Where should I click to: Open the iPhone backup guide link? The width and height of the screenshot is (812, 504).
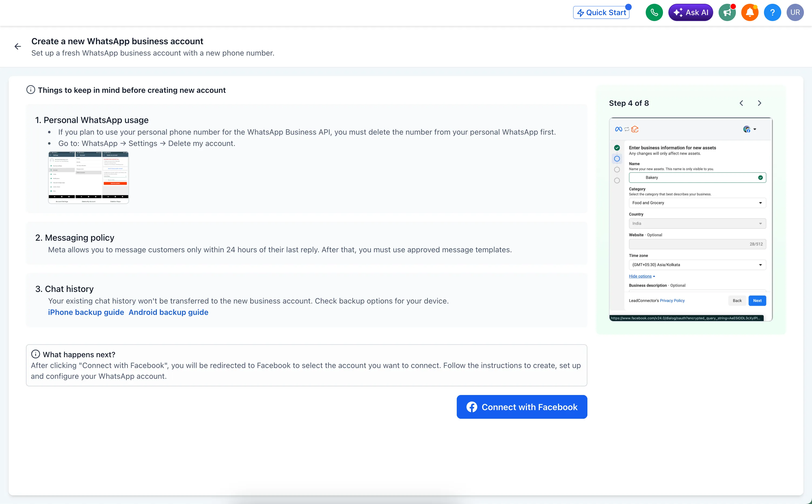[x=86, y=312]
